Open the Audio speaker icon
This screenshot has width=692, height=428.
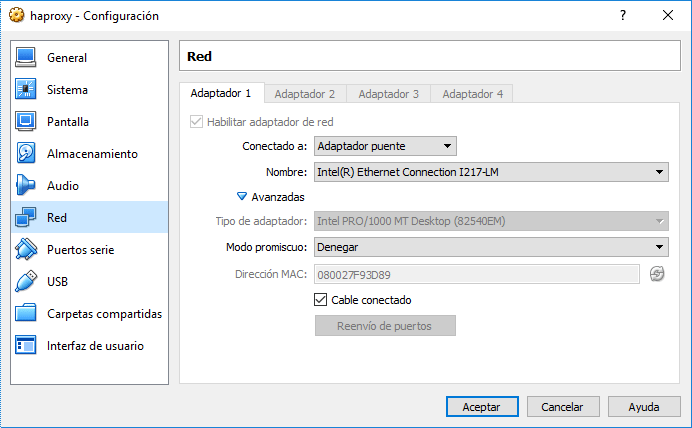(26, 186)
